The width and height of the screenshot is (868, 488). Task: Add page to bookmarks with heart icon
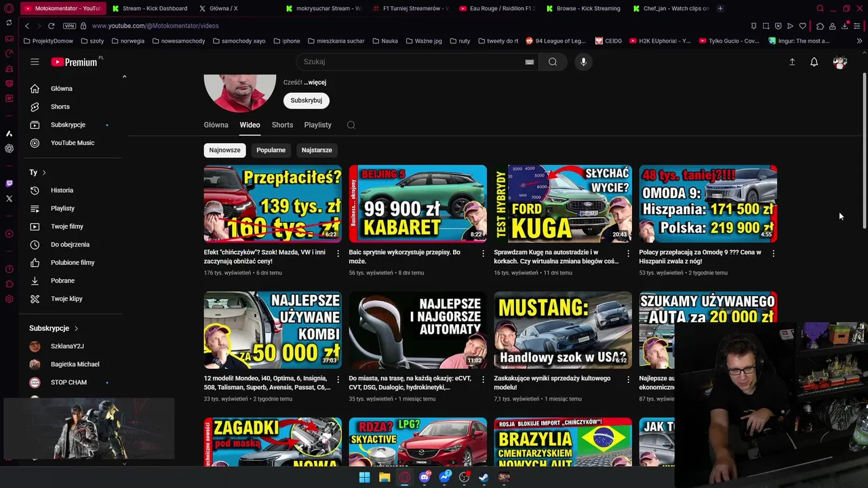pyautogui.click(x=803, y=26)
